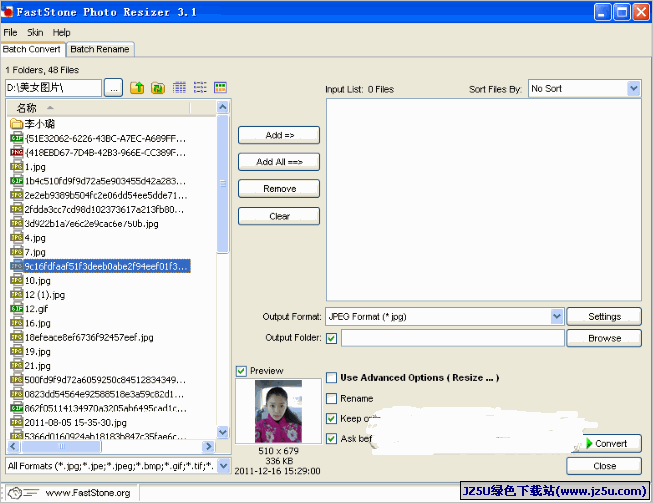Click GIF icon of 1b4c510fd9f9d72a file
653x503 pixels.
[x=16, y=181]
